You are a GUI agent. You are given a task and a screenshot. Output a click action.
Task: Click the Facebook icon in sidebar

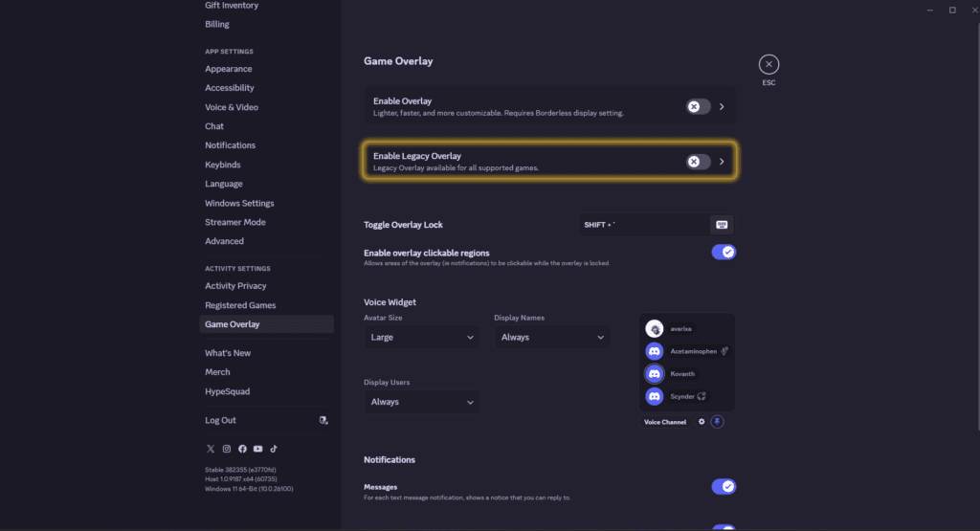[x=242, y=449]
